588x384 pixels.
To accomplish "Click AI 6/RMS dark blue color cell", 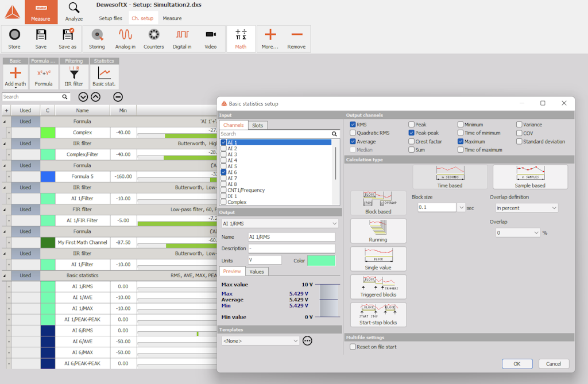I will pos(48,331).
